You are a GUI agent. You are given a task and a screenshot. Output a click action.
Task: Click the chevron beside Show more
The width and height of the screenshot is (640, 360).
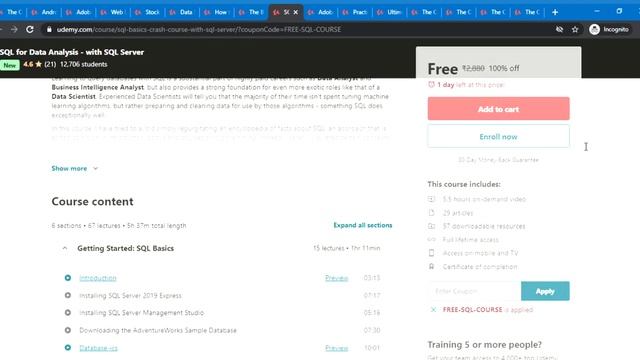click(x=95, y=169)
